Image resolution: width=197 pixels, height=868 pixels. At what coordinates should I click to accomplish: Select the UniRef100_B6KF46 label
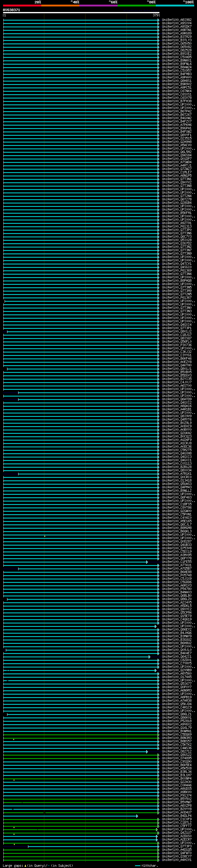click(x=176, y=358)
